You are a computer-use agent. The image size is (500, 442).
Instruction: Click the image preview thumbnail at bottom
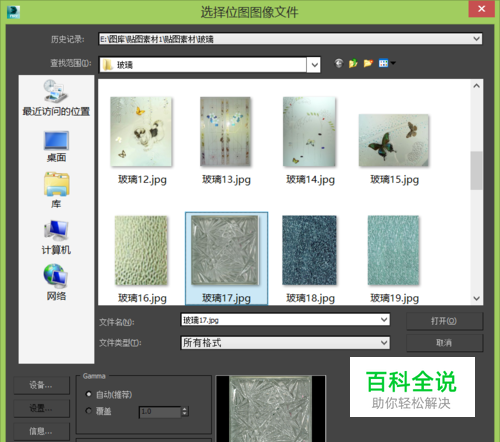click(271, 409)
